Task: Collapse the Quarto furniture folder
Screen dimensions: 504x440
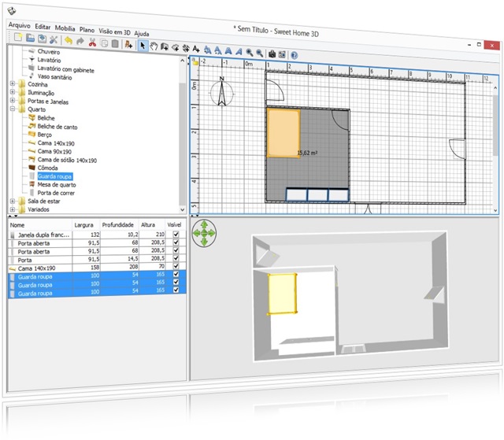Action: (x=12, y=109)
